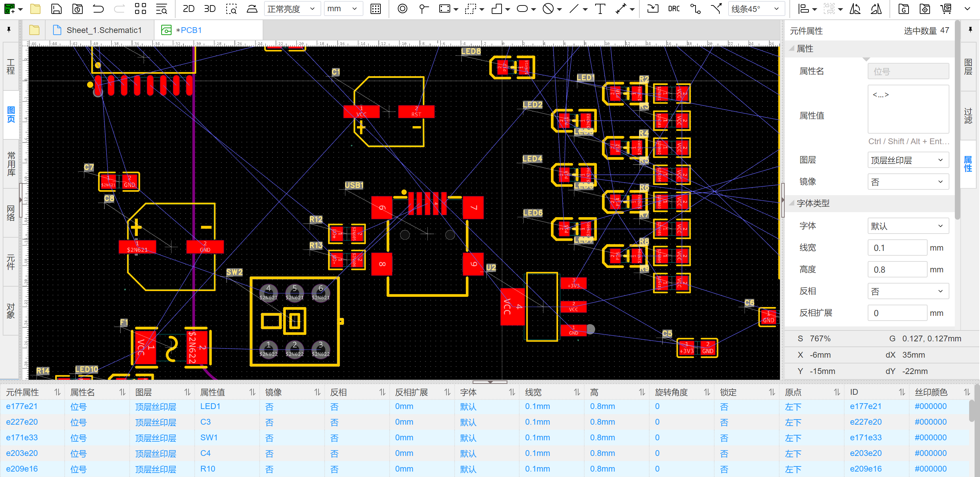Viewport: 980px width, 477px height.
Task: Open the 工程 left sidebar tab
Action: pos(11,67)
